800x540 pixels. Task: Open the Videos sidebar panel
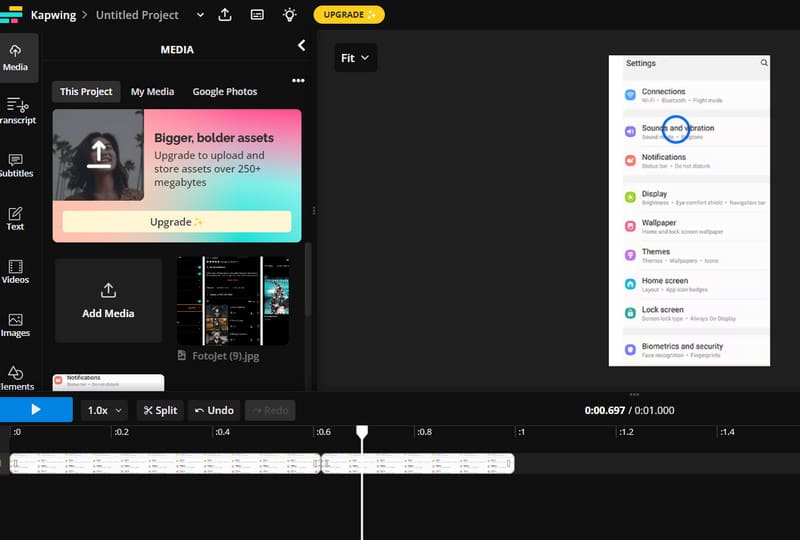coord(15,272)
